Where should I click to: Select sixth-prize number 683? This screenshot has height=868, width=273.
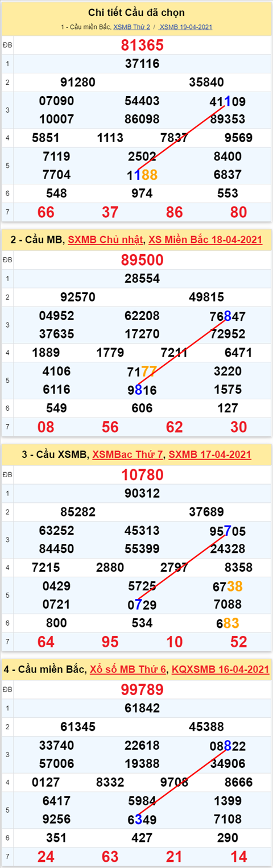click(227, 623)
